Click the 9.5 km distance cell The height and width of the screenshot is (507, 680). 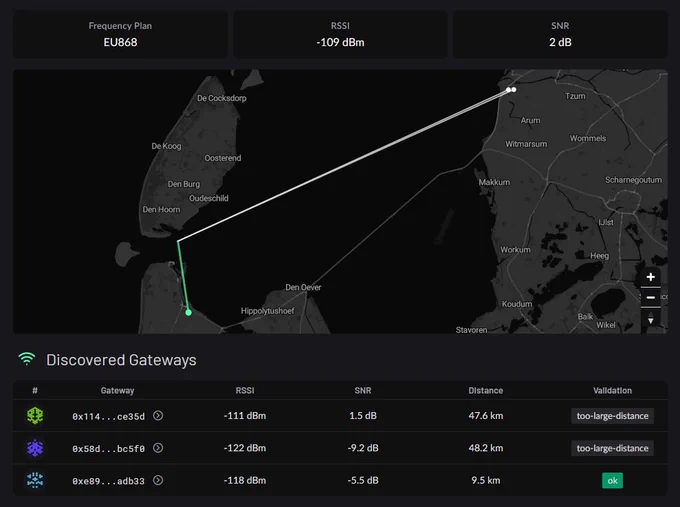[x=486, y=480]
